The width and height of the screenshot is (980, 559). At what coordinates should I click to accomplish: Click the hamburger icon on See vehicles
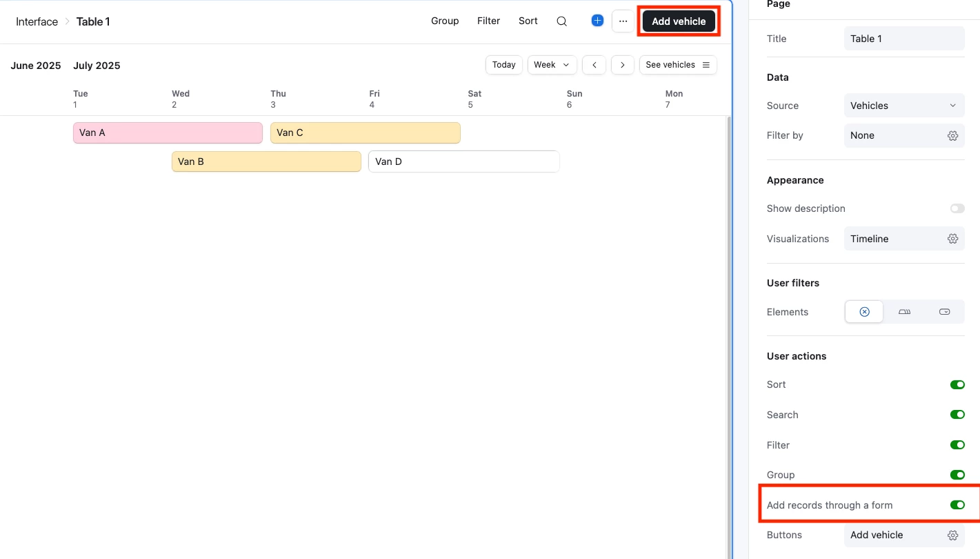pyautogui.click(x=706, y=65)
